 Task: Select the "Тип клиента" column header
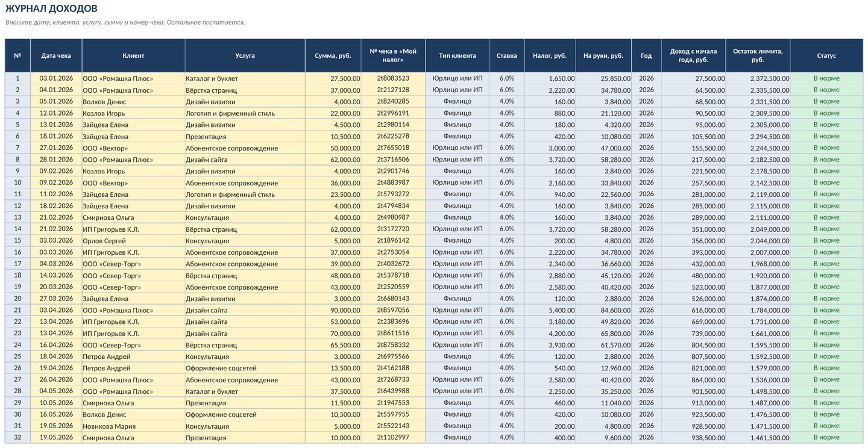pyautogui.click(x=458, y=55)
